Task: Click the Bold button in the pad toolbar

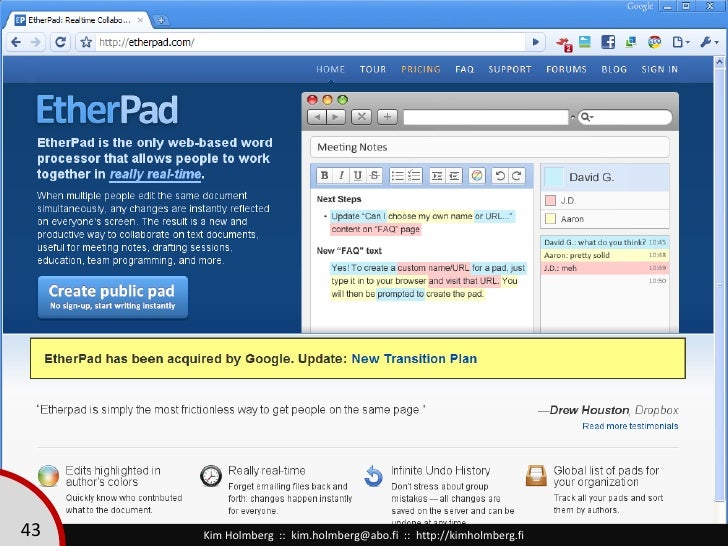Action: click(x=325, y=175)
